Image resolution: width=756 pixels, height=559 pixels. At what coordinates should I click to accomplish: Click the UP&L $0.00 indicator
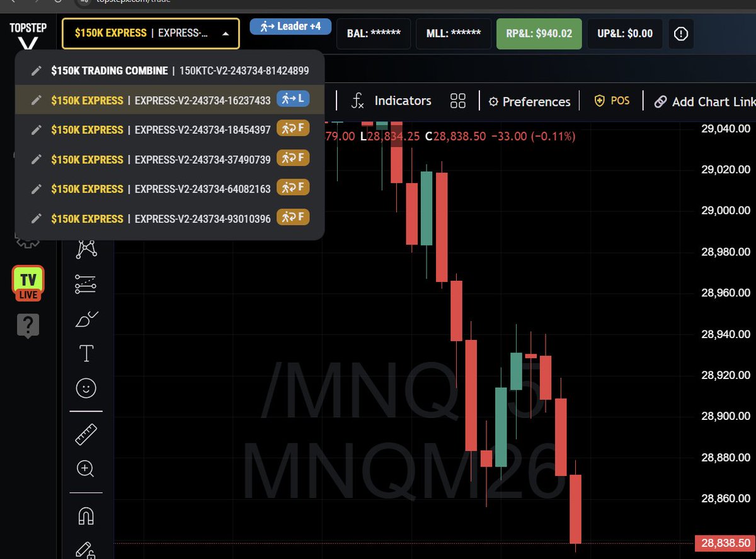point(625,33)
